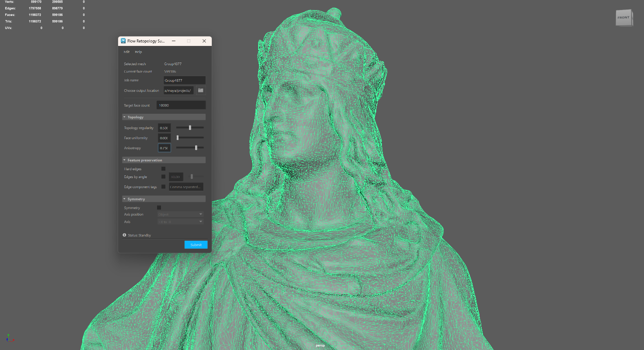Open the Help menu

coord(138,52)
